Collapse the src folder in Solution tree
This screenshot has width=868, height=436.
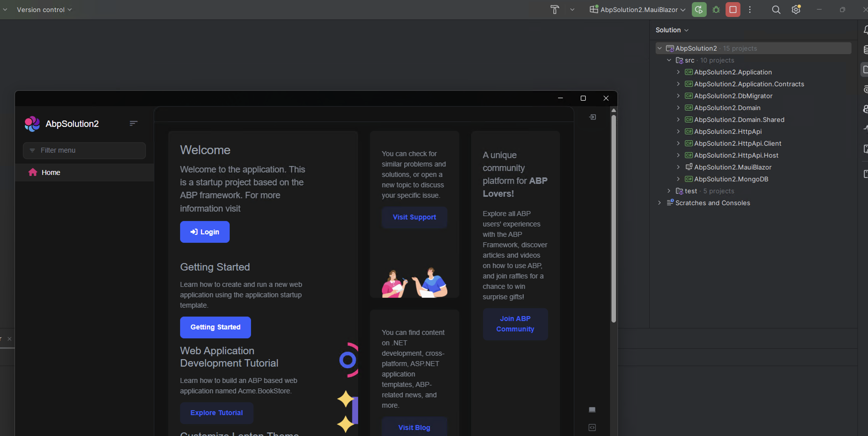669,60
